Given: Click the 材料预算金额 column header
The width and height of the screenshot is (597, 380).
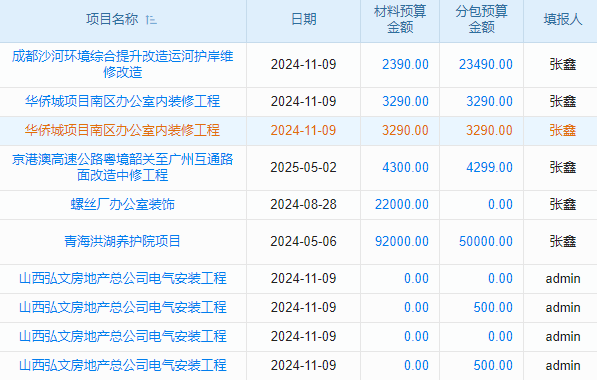Looking at the screenshot, I should tap(400, 19).
